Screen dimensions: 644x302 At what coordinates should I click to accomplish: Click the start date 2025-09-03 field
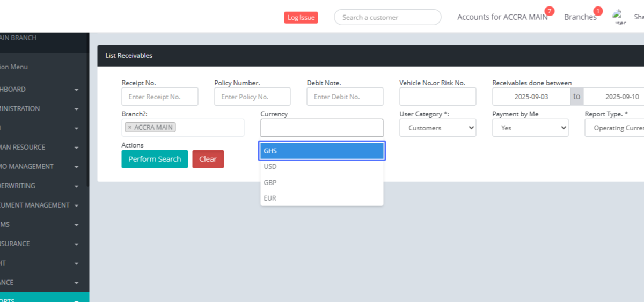click(x=531, y=97)
